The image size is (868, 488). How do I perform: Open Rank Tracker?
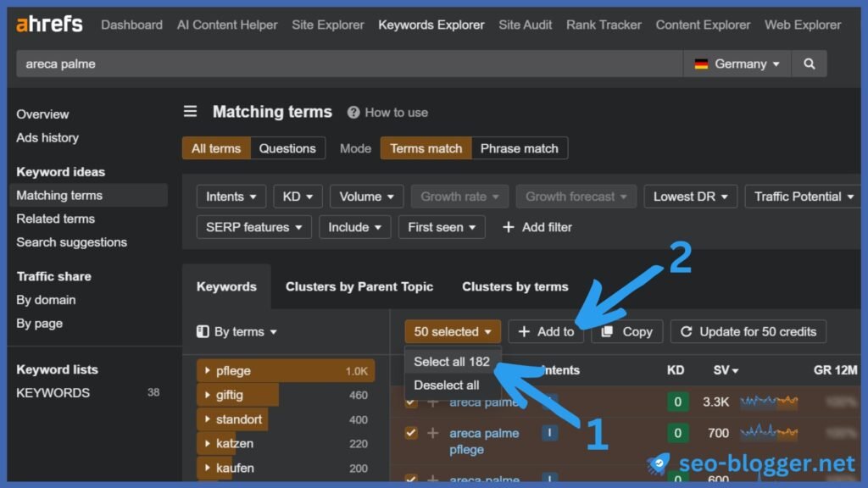[x=604, y=25]
